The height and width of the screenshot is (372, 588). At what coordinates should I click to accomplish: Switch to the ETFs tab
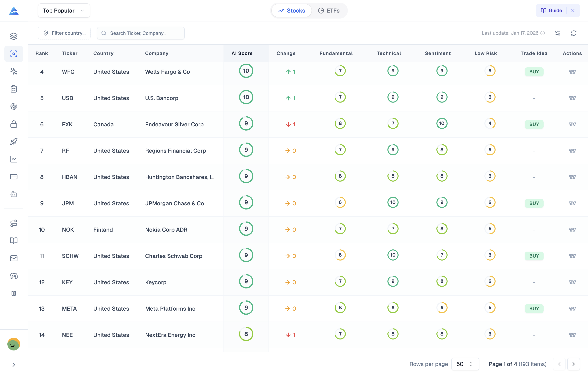pos(329,11)
